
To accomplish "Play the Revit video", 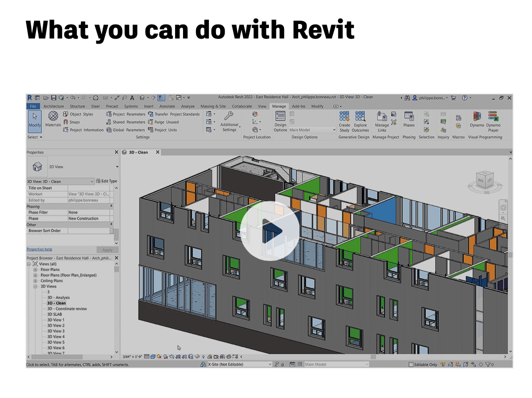I will (x=269, y=230).
